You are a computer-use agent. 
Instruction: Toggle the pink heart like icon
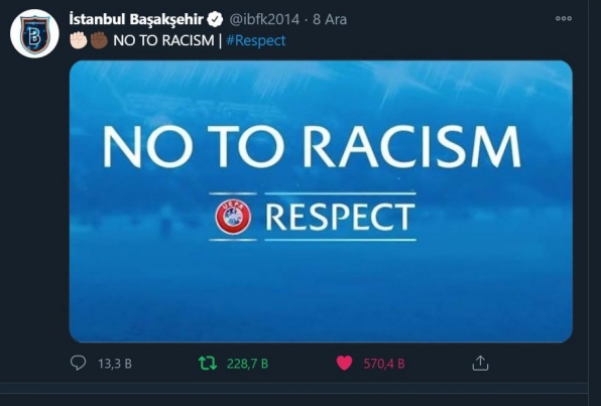(x=344, y=363)
